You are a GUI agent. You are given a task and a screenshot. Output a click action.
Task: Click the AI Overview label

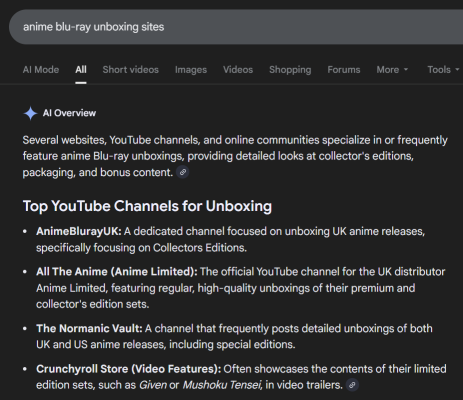point(69,113)
